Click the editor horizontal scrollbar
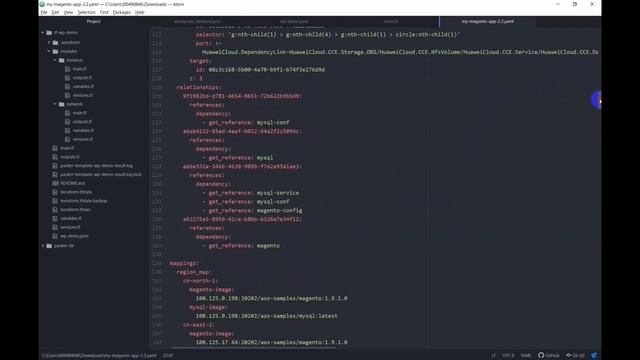The image size is (640, 360). click(x=253, y=348)
